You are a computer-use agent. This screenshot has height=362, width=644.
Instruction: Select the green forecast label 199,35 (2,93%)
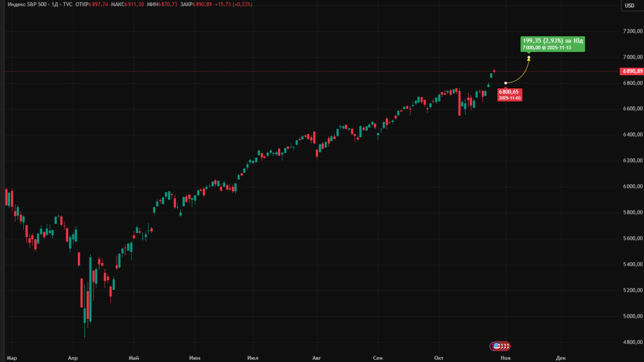553,44
